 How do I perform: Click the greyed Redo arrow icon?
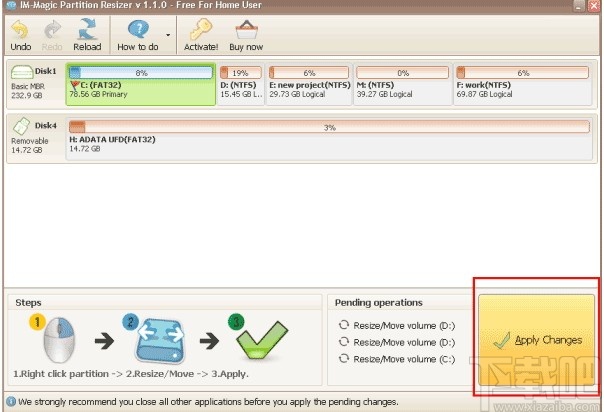pos(52,30)
